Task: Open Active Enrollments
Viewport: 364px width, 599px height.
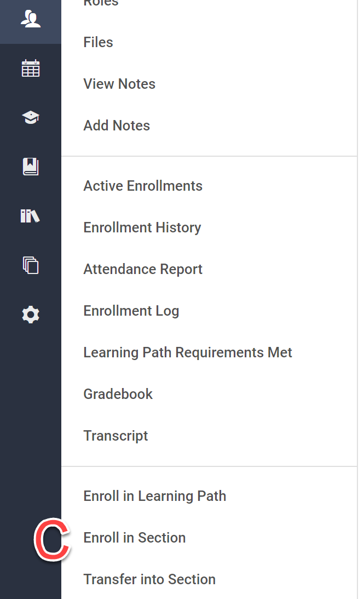Action: point(143,186)
